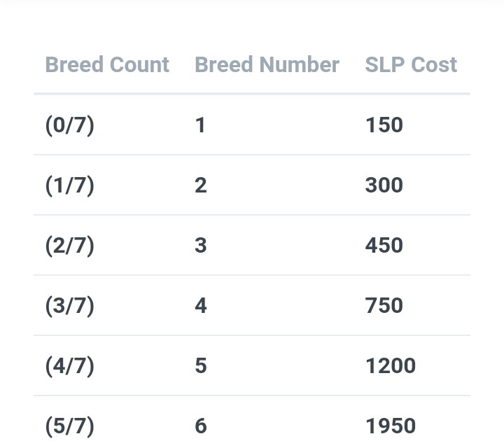This screenshot has height=441, width=504.
Task: Click breed number 1 cell
Action: coord(200,125)
